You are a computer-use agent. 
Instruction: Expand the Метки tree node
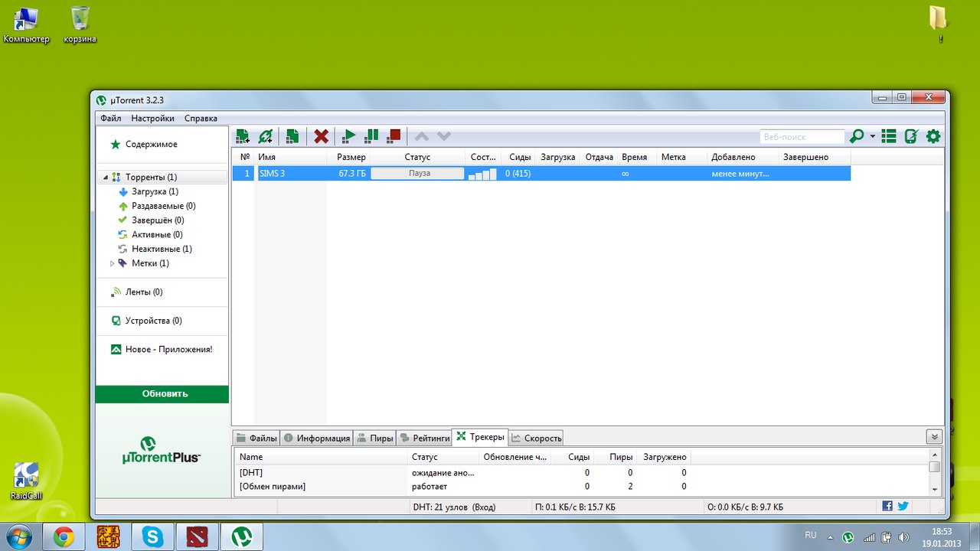112,263
